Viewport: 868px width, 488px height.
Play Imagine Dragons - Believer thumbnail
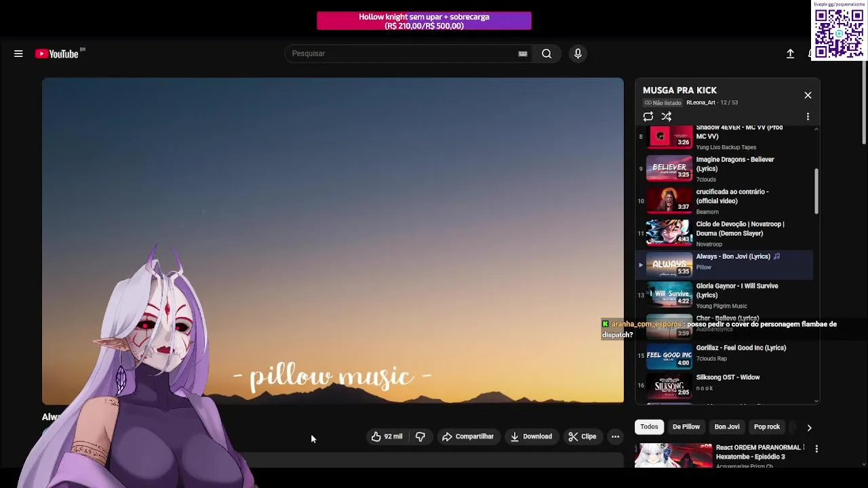669,168
